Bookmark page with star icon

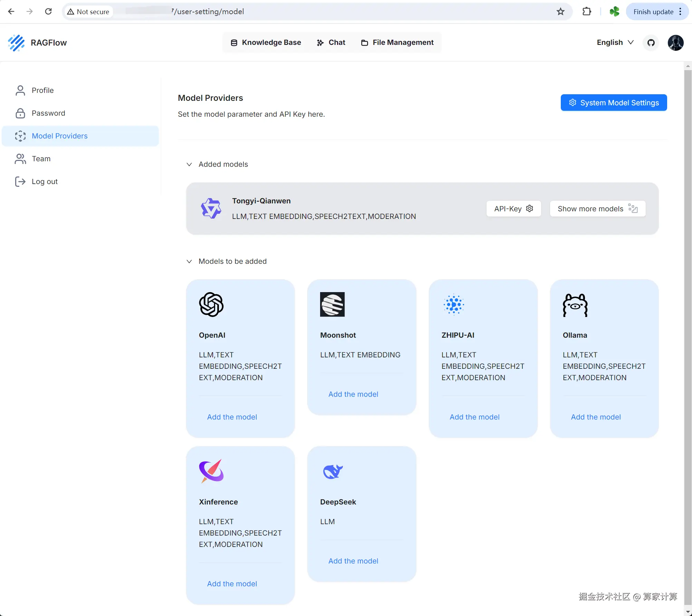[x=560, y=12]
